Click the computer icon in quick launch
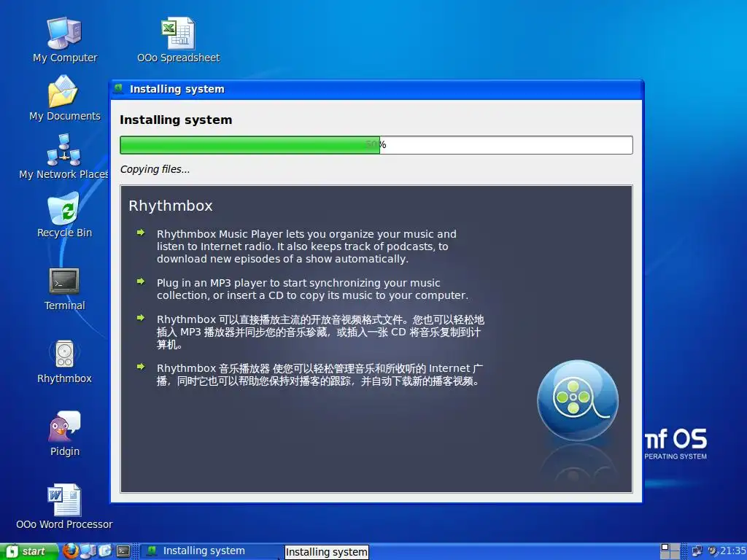 (88, 551)
